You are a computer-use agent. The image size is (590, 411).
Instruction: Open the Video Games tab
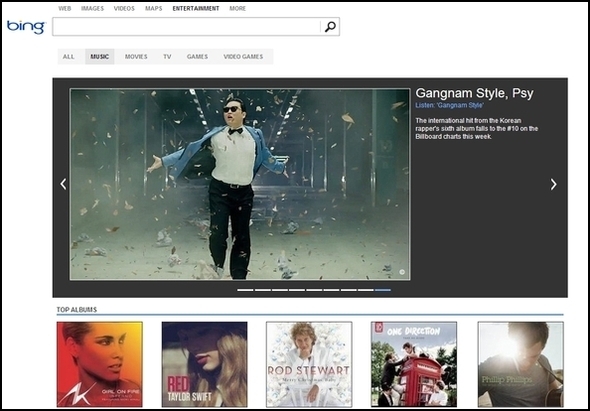tap(243, 56)
